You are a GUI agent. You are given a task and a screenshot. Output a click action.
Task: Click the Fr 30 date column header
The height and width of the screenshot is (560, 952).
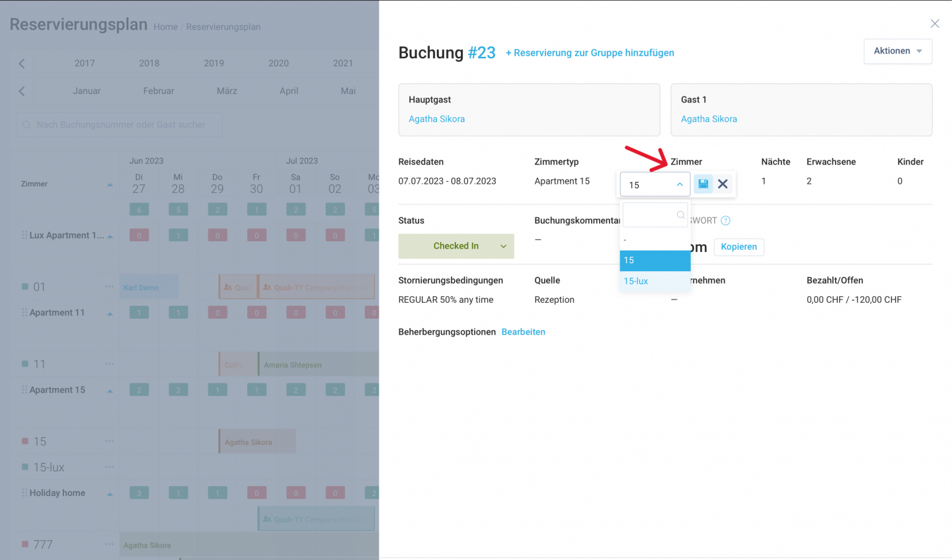[x=257, y=184]
